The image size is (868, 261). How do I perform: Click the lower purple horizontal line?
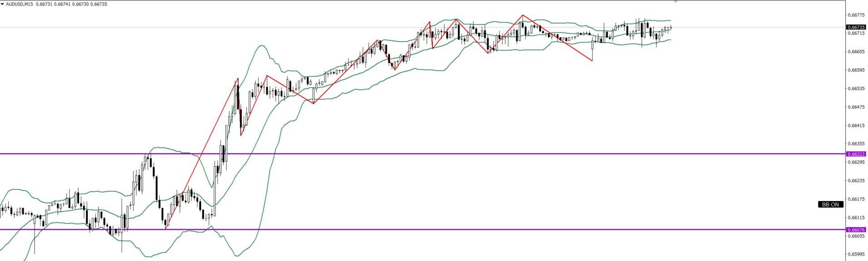coord(454,229)
